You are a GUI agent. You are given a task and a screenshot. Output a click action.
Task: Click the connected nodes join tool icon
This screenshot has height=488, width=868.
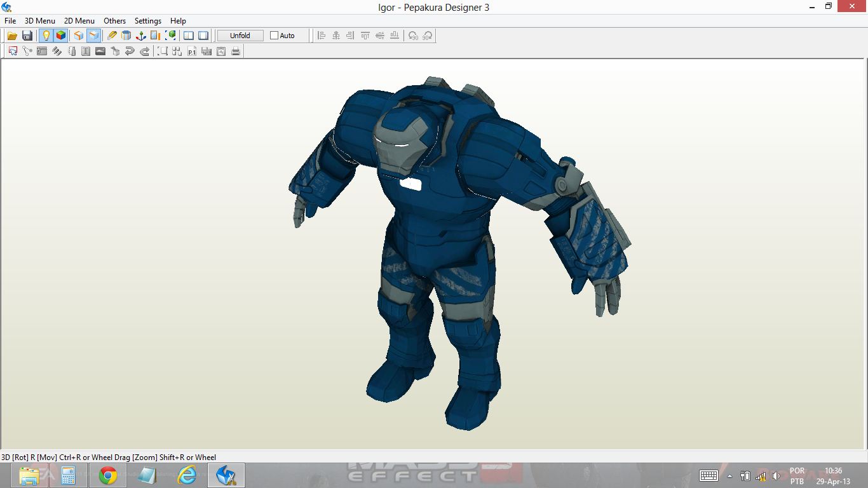(27, 51)
